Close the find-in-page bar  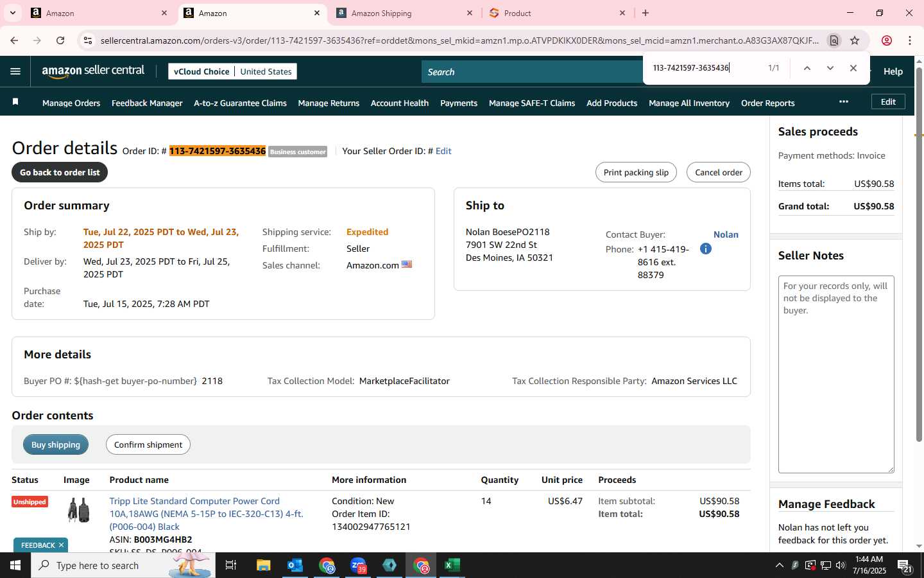pos(853,68)
